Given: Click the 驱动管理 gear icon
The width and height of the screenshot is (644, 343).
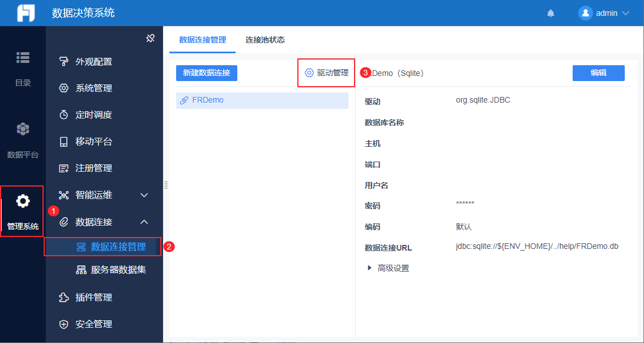Looking at the screenshot, I should (x=309, y=73).
